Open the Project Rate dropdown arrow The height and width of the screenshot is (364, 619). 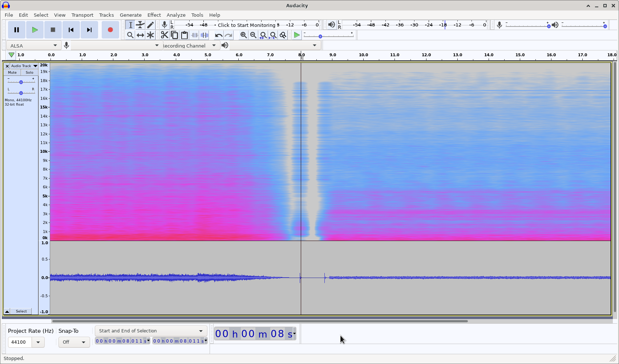[38, 342]
